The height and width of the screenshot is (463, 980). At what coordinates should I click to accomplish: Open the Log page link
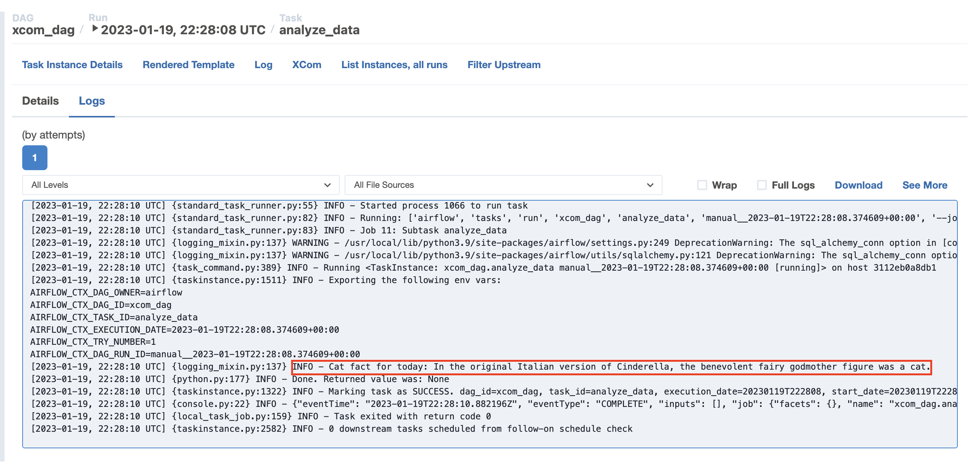(x=263, y=65)
